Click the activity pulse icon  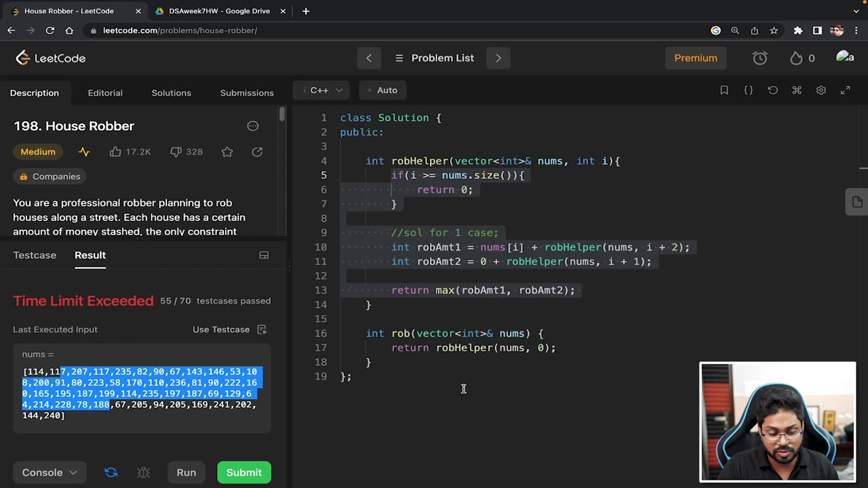pos(84,152)
